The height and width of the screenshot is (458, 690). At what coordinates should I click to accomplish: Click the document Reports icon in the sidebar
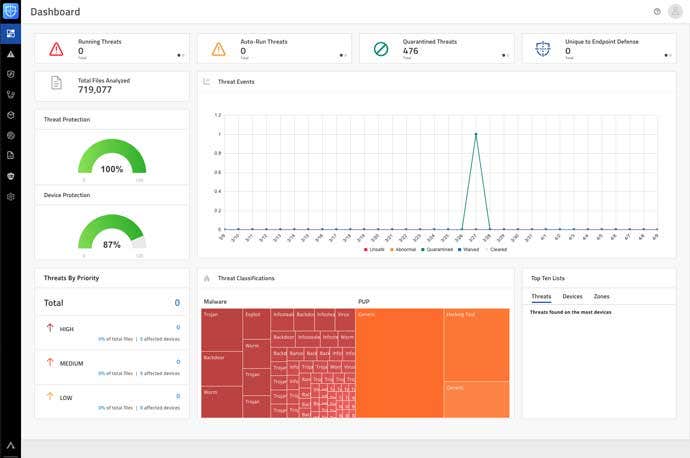pos(11,155)
